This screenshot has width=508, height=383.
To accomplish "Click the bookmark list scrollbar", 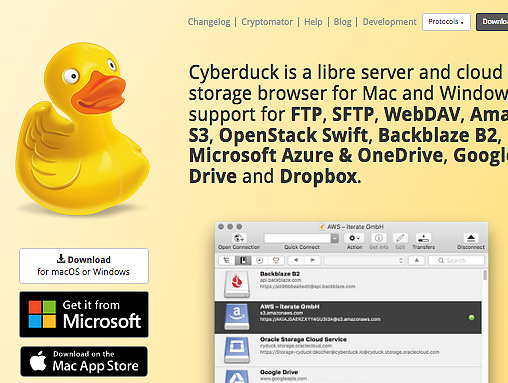I will tap(485, 275).
